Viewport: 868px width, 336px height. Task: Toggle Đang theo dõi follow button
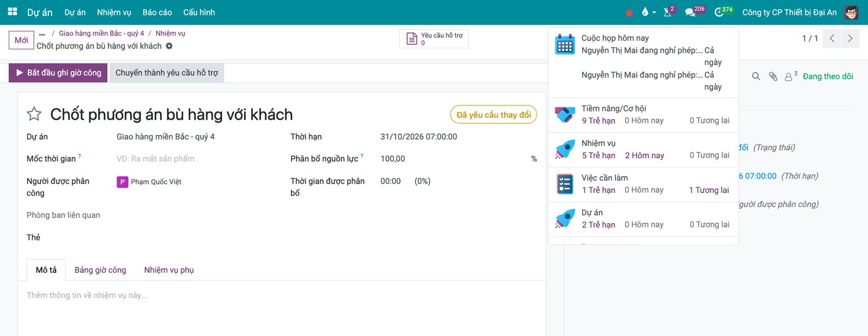point(828,76)
